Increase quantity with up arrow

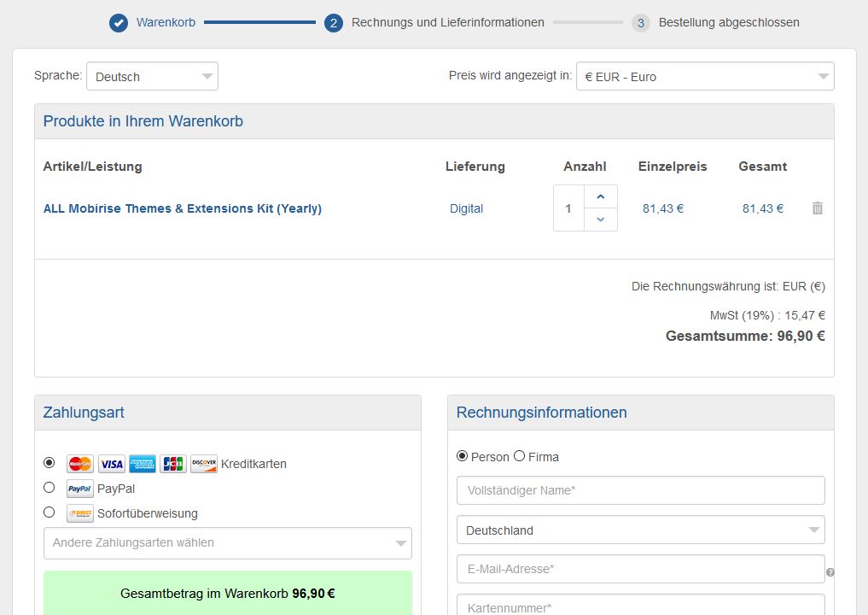pyautogui.click(x=600, y=197)
